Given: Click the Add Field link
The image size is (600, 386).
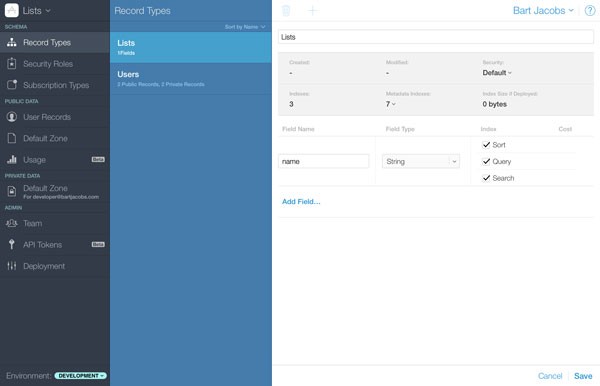Looking at the screenshot, I should click(301, 202).
